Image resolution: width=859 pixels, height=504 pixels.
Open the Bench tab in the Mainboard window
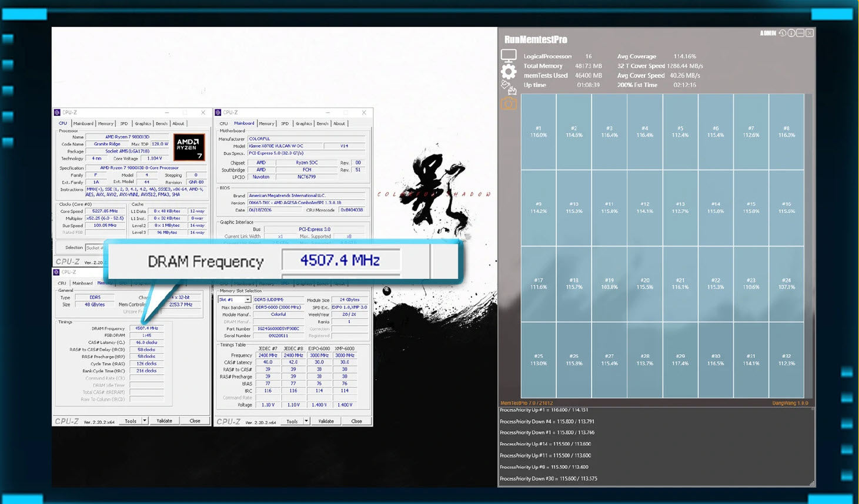point(323,123)
